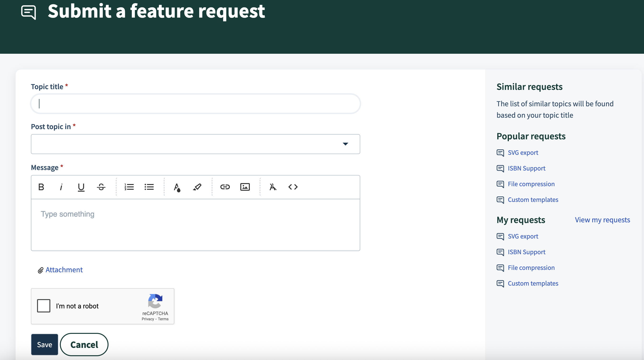Open Custom templates under Popular requests
The image size is (644, 360).
click(x=533, y=199)
